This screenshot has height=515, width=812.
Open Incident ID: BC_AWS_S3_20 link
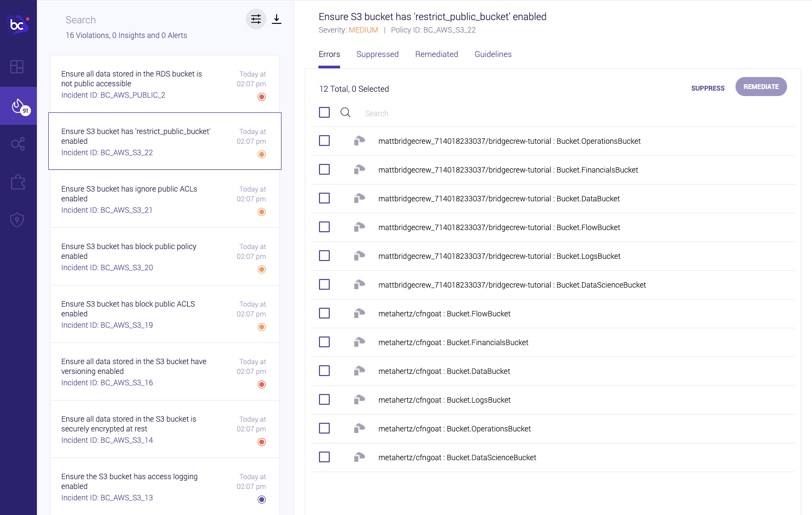107,268
